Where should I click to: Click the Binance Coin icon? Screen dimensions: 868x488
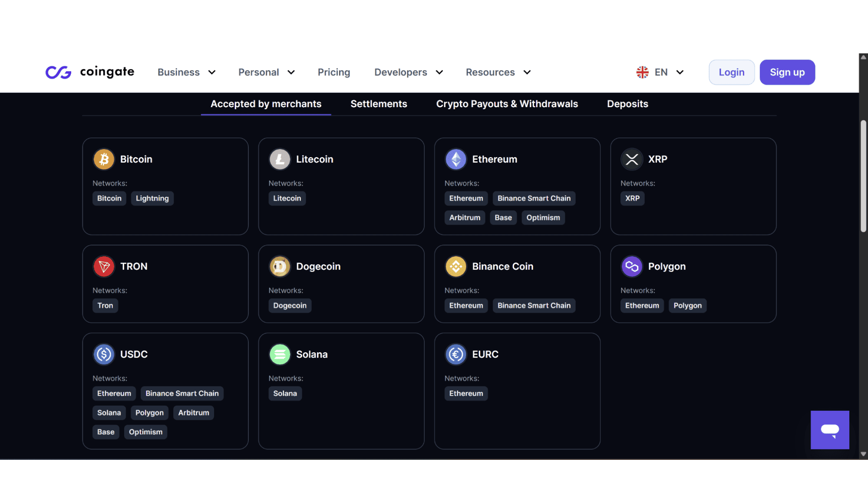click(x=456, y=266)
